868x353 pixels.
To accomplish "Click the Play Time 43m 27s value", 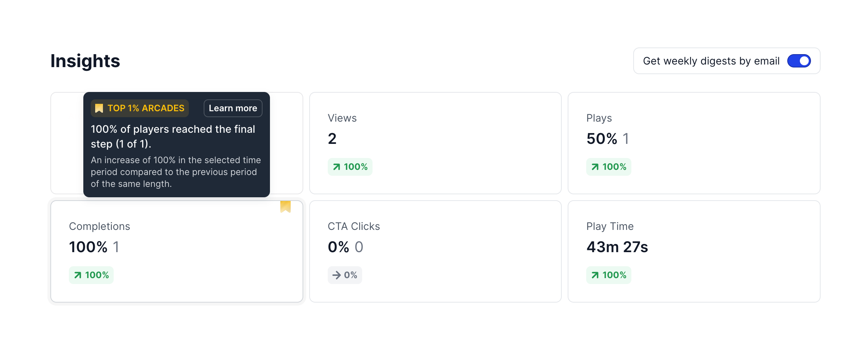I will coord(617,247).
